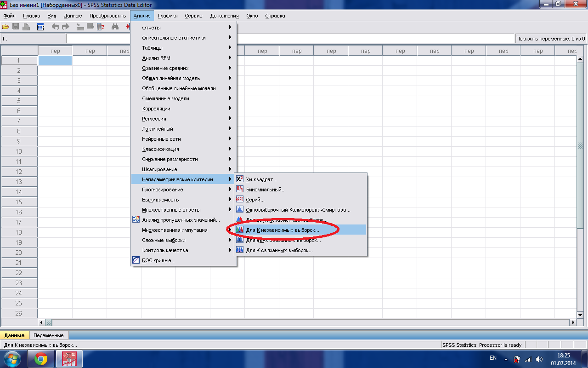Click the binoculars Find icon
This screenshot has width=588, height=368.
click(115, 27)
